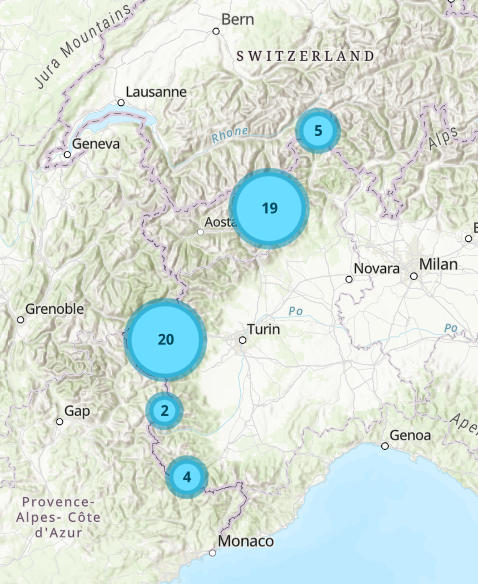Viewport: 478px width, 584px height.
Task: Click the Provence-Alpes-Côte d'Azur region label
Action: pyautogui.click(x=58, y=517)
